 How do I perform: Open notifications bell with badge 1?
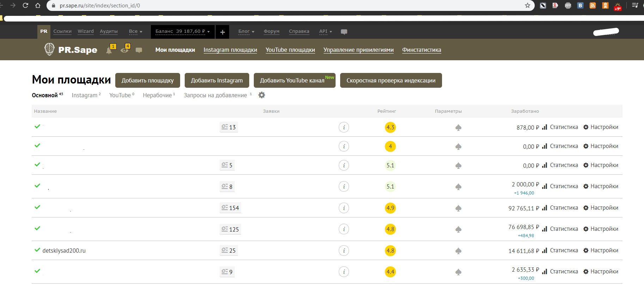(x=110, y=50)
